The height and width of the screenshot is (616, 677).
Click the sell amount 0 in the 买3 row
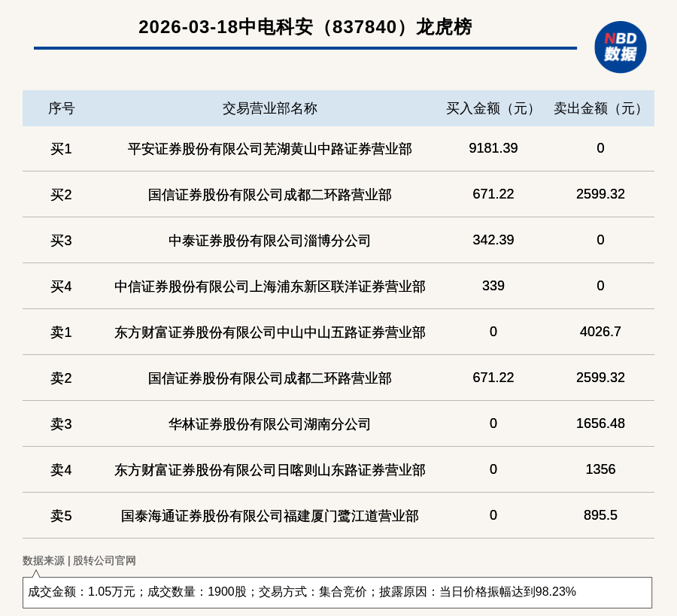coord(600,240)
